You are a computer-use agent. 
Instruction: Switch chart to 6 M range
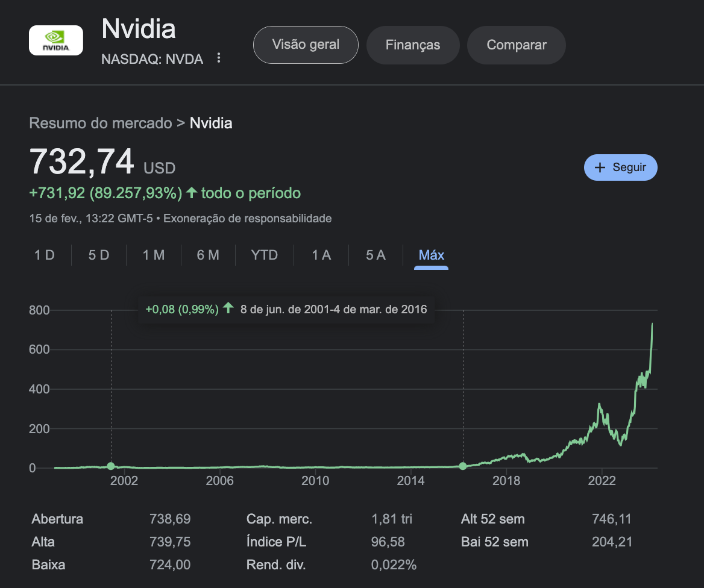208,255
